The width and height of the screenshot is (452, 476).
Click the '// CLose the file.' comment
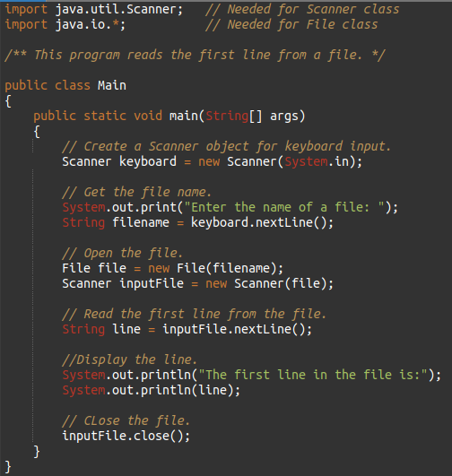[x=126, y=420]
